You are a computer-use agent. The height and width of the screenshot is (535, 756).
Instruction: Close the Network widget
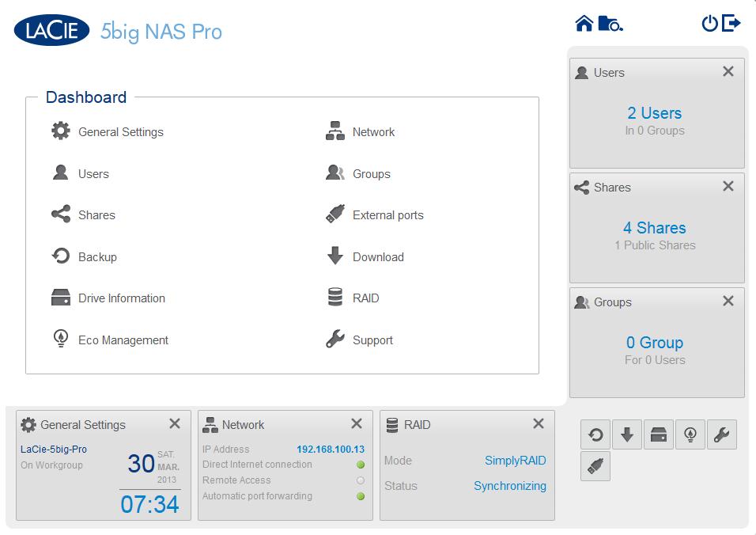(357, 423)
